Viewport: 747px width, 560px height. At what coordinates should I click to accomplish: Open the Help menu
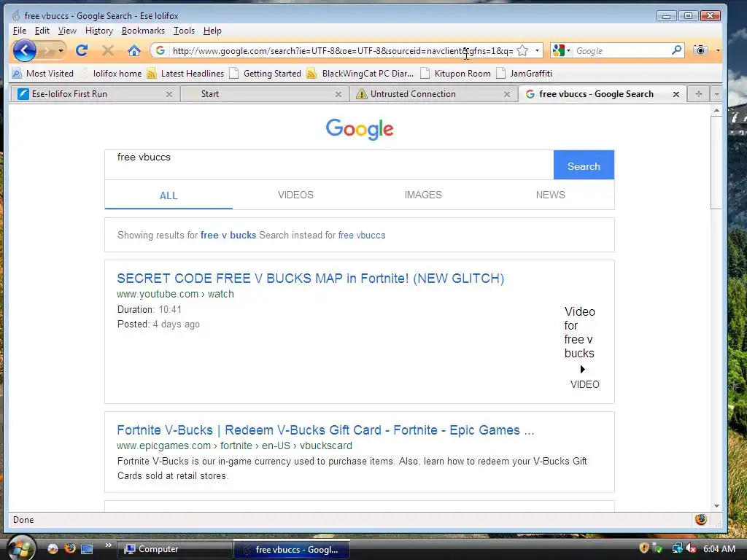[x=212, y=31]
